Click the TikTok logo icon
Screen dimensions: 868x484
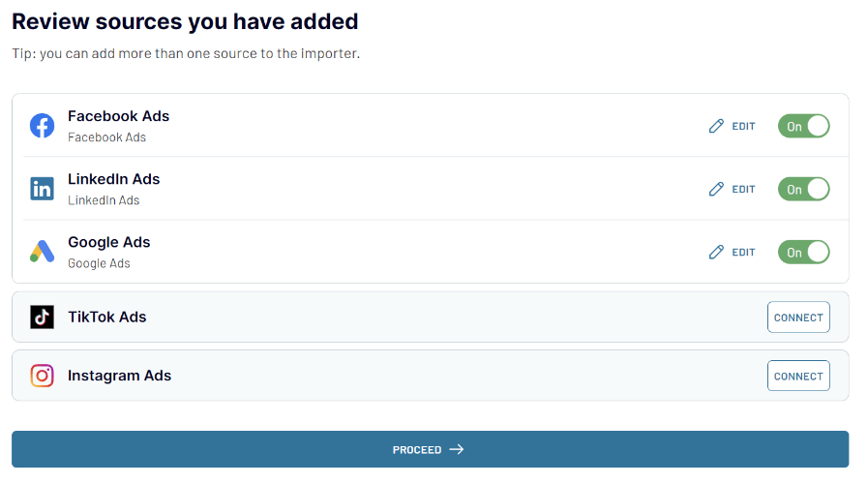[42, 318]
